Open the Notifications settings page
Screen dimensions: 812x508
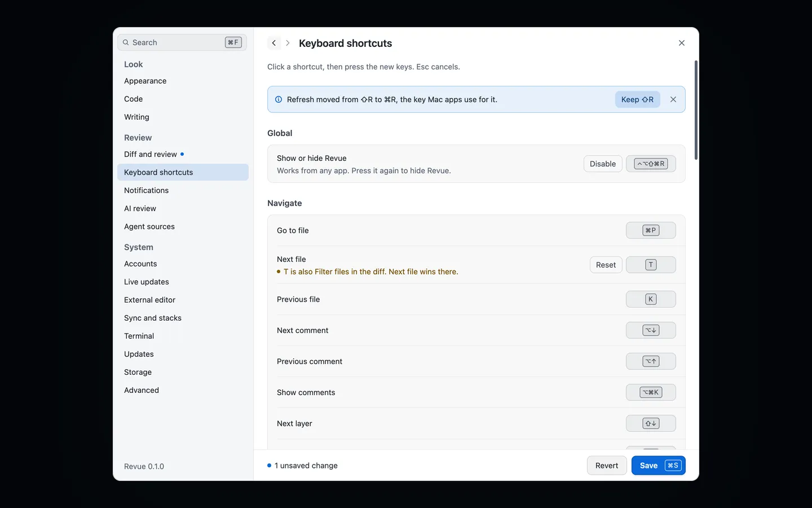(x=183, y=190)
